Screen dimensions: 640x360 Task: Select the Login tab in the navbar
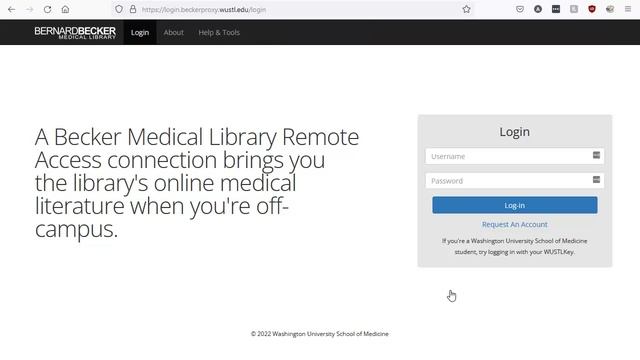coord(140,32)
